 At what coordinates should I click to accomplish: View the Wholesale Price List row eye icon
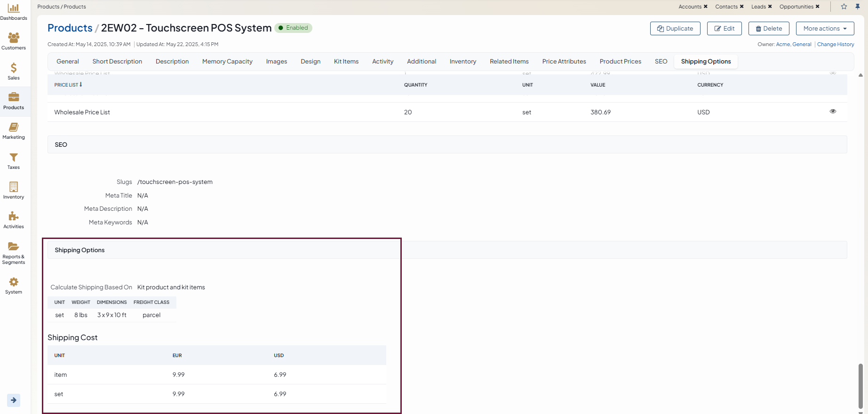coord(833,111)
